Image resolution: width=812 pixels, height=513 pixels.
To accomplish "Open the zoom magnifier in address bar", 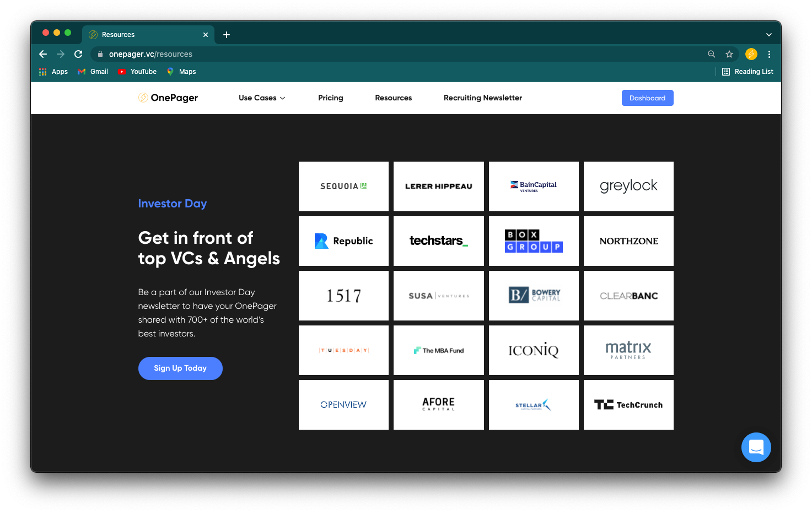I will [712, 54].
